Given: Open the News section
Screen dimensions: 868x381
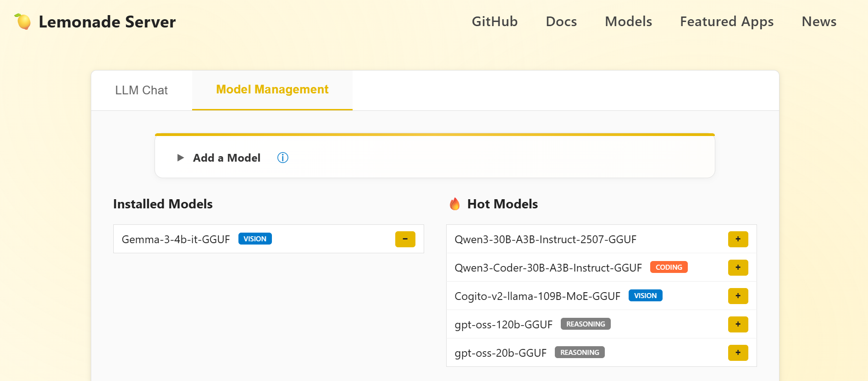Looking at the screenshot, I should [819, 22].
